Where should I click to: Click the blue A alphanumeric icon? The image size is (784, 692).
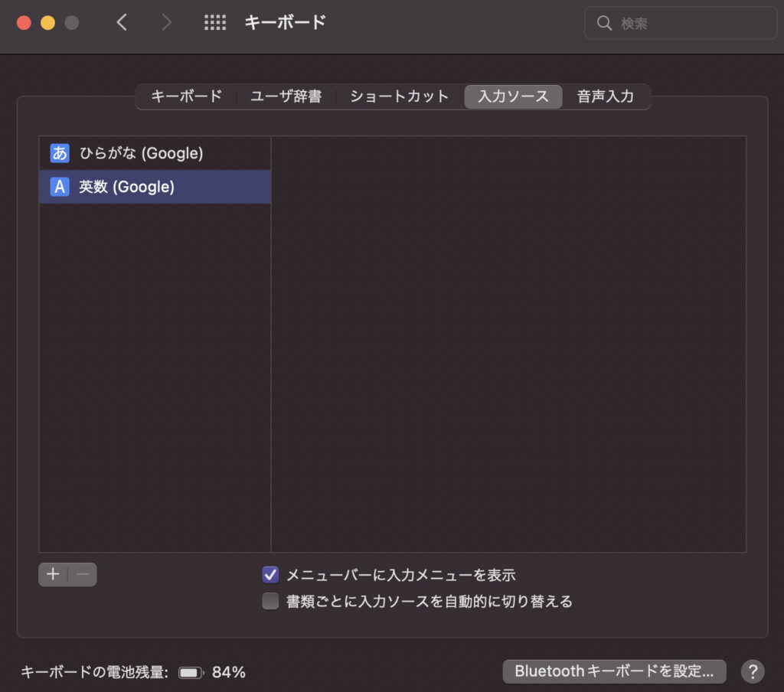point(60,187)
